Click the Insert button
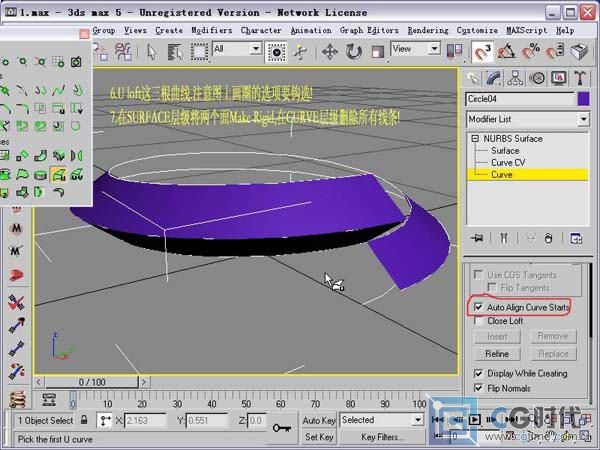The width and height of the screenshot is (600, 450). [497, 336]
